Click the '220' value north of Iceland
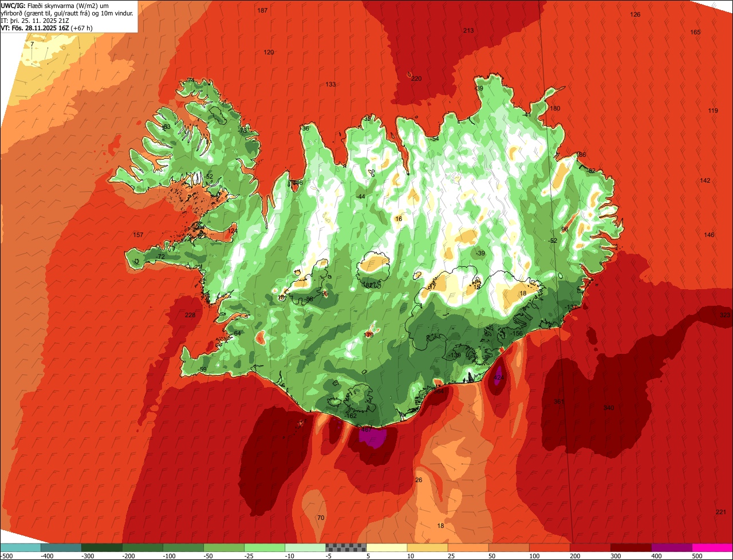The image size is (733, 560). coord(416,78)
